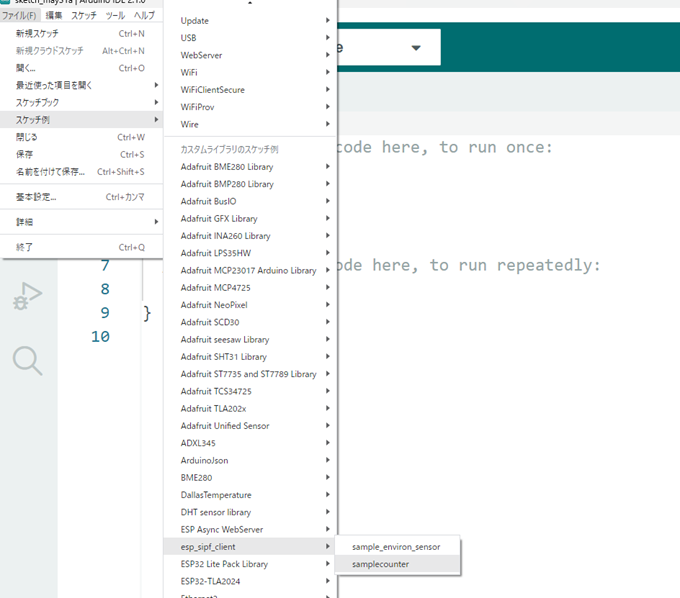Open the ツール menu
Image resolution: width=680 pixels, height=598 pixels.
[x=115, y=16]
